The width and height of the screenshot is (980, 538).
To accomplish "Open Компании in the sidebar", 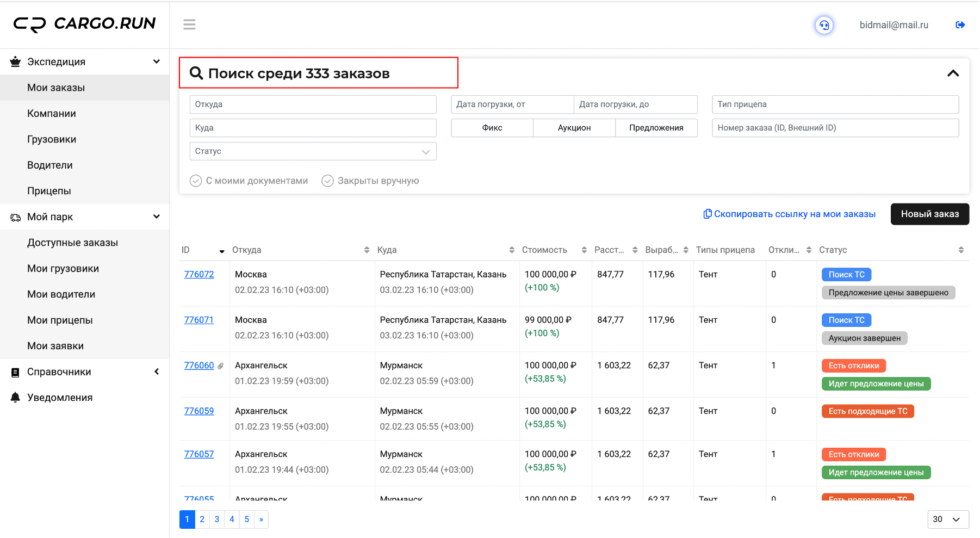I will [x=52, y=113].
